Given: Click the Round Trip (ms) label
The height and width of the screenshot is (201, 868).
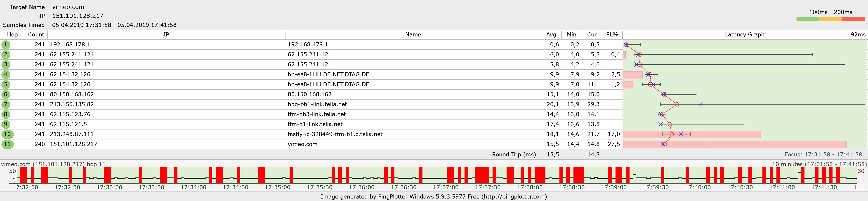Looking at the screenshot, I should (x=514, y=154).
